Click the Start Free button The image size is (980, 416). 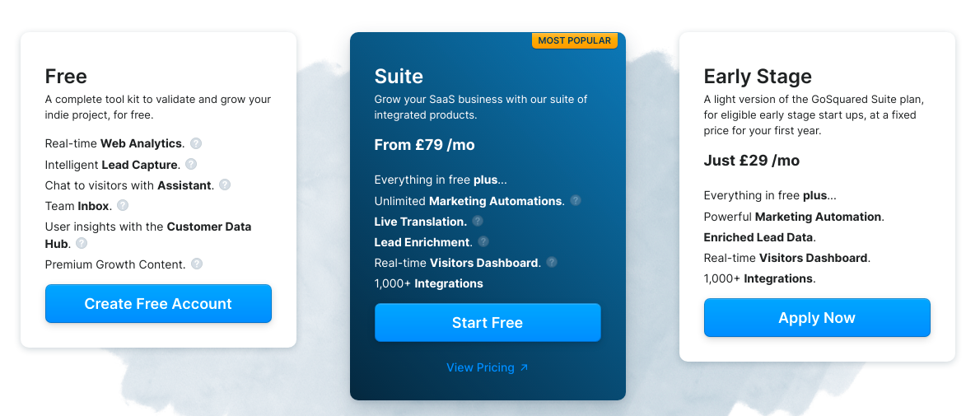488,322
